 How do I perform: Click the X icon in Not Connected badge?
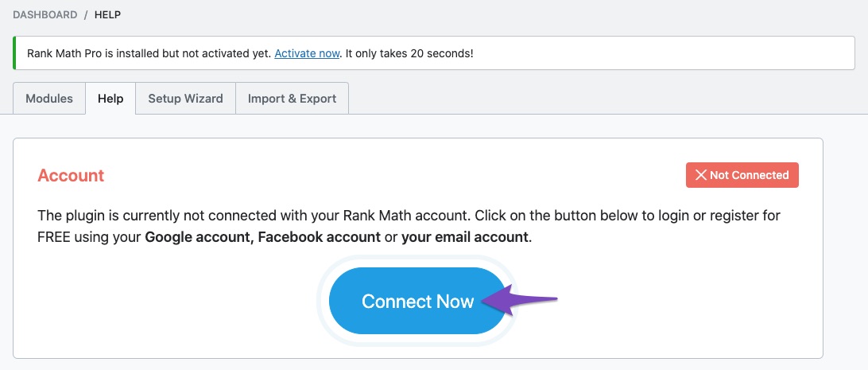coord(700,175)
